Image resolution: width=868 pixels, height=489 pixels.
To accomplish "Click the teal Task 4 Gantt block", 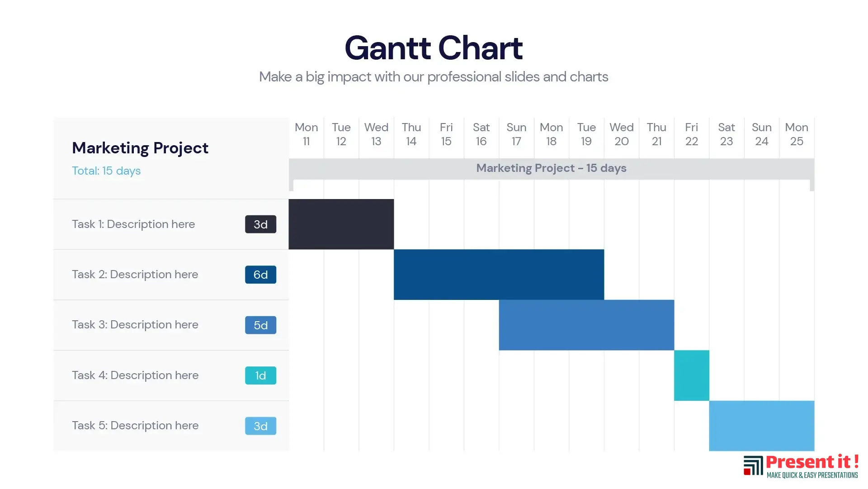I will point(692,375).
